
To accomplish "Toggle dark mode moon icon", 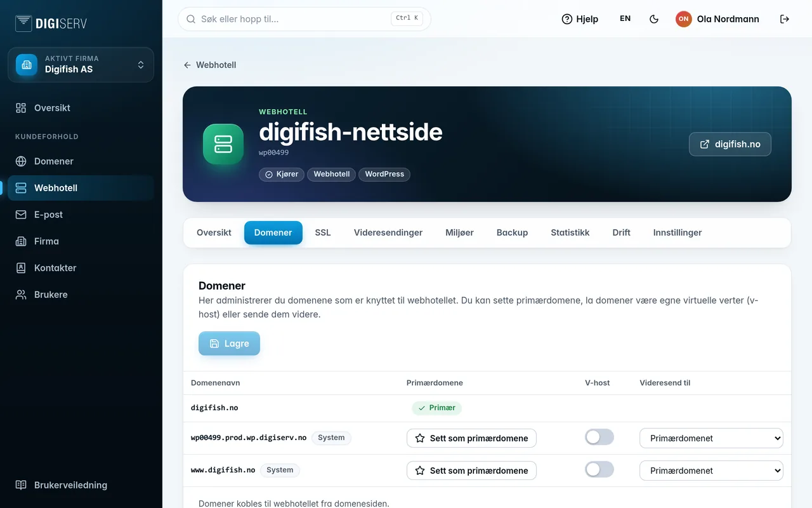I will point(654,19).
